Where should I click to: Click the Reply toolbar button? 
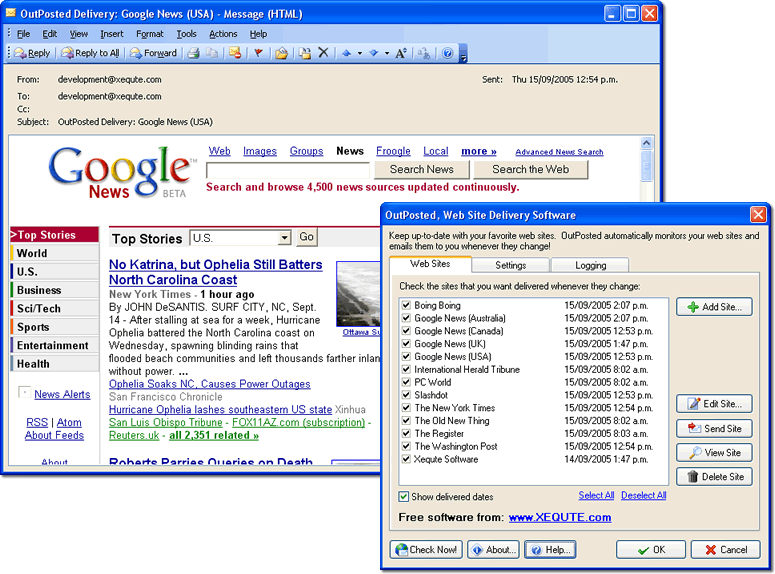(32, 53)
